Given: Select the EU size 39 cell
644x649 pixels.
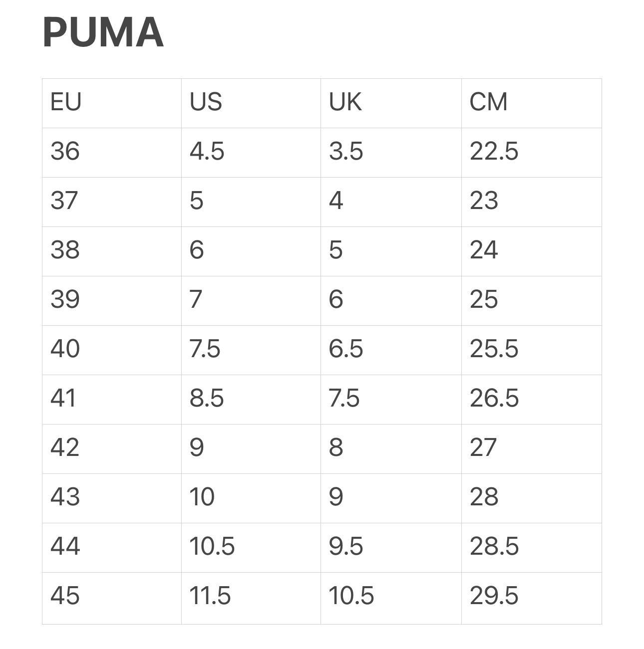Looking at the screenshot, I should point(65,299).
